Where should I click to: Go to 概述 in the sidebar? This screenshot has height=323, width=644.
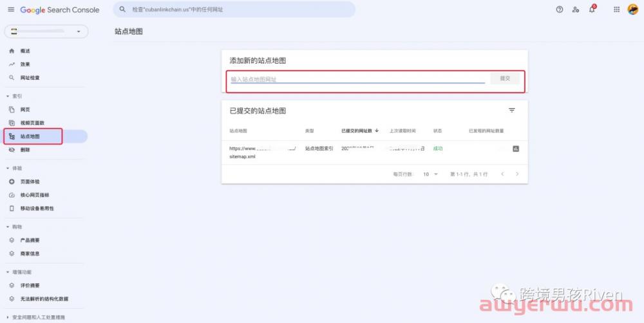click(25, 51)
